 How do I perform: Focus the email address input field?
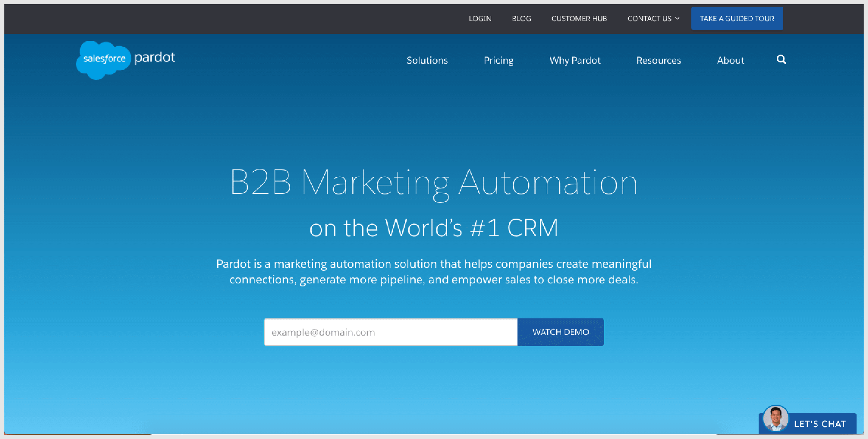click(x=391, y=332)
